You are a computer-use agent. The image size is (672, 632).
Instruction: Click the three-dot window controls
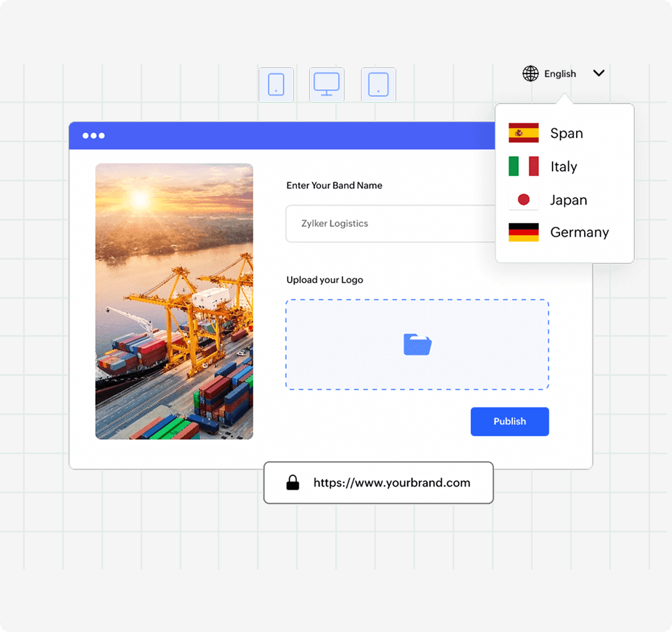pyautogui.click(x=93, y=135)
